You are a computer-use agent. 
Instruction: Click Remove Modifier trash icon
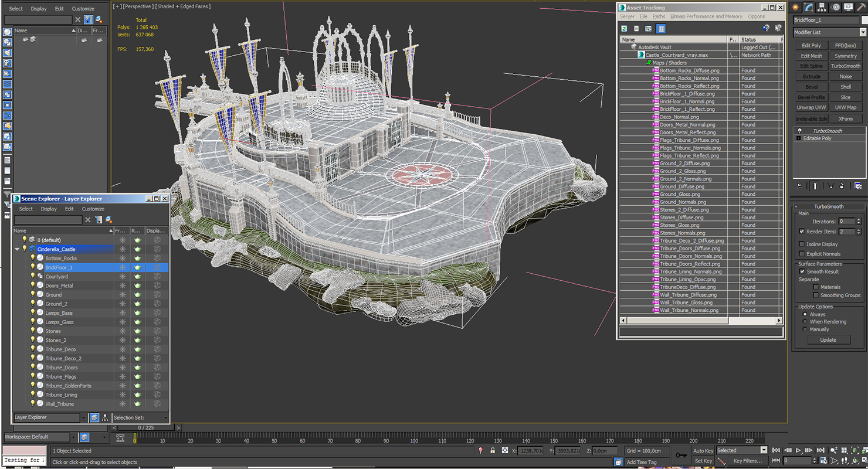[x=842, y=186]
